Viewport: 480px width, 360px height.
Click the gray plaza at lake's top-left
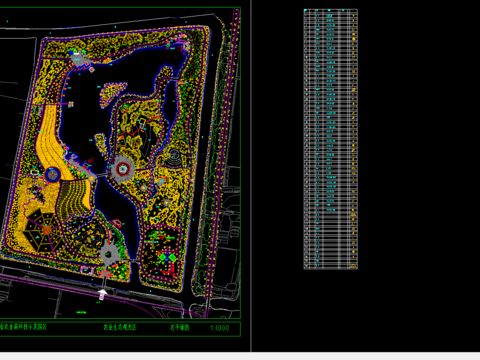pos(78,60)
